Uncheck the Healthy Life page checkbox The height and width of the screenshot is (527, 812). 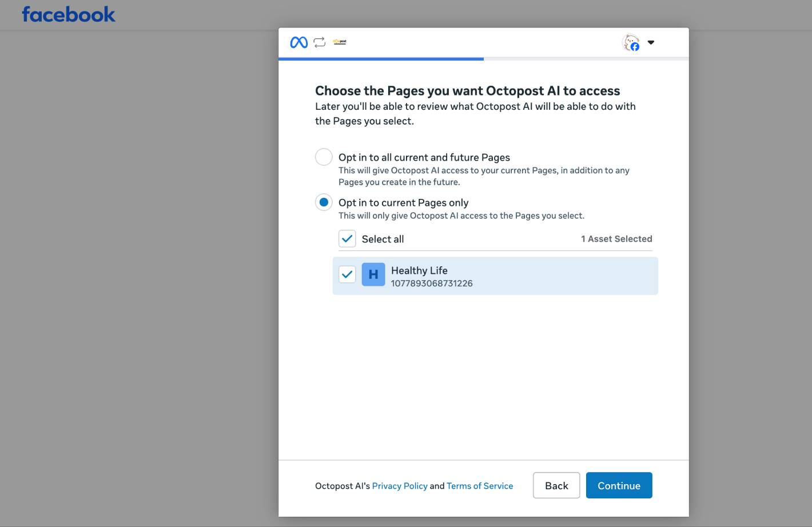click(347, 274)
